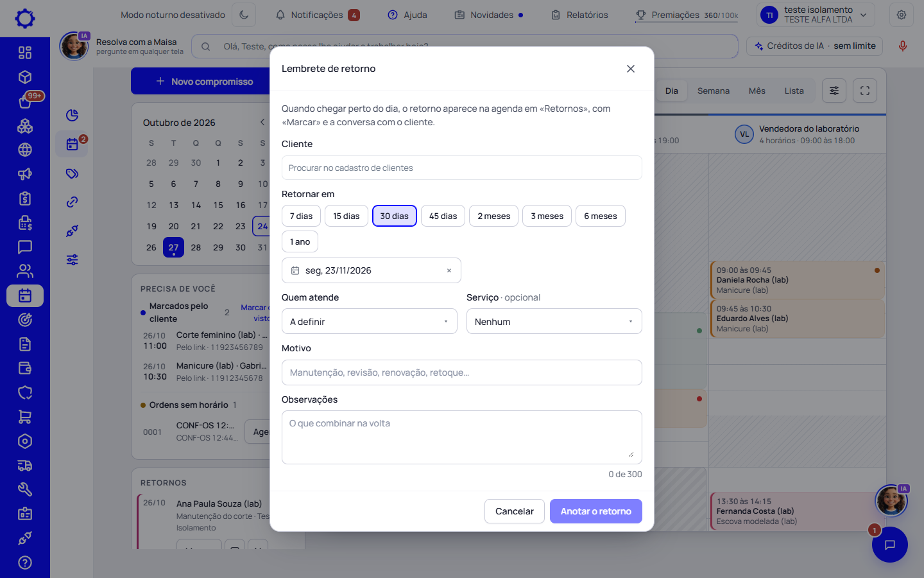Screen dimensions: 924x578
Task: Click the Motivo input field
Action: click(x=462, y=372)
